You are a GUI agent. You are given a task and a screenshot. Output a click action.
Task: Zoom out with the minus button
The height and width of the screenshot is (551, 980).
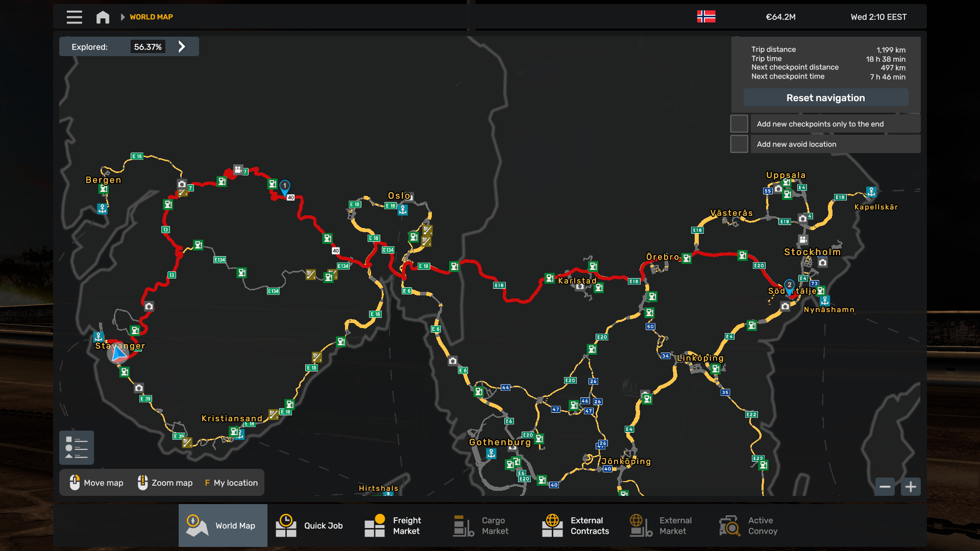click(885, 487)
